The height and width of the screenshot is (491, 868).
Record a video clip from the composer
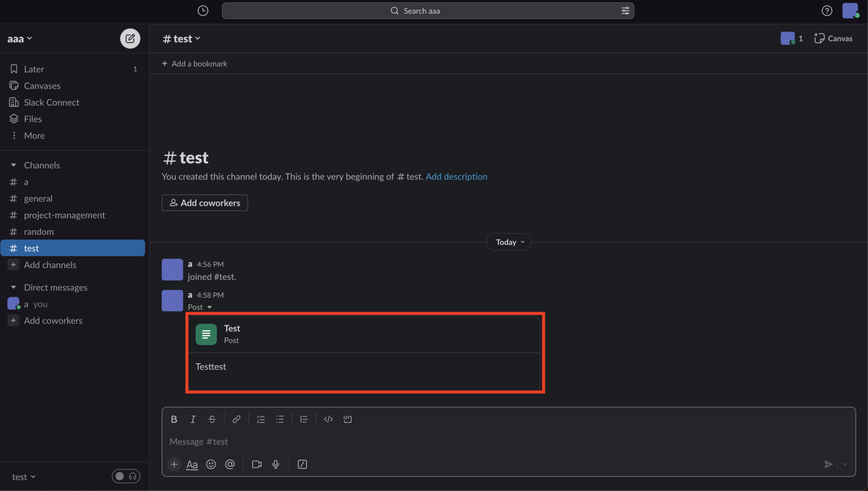click(256, 464)
